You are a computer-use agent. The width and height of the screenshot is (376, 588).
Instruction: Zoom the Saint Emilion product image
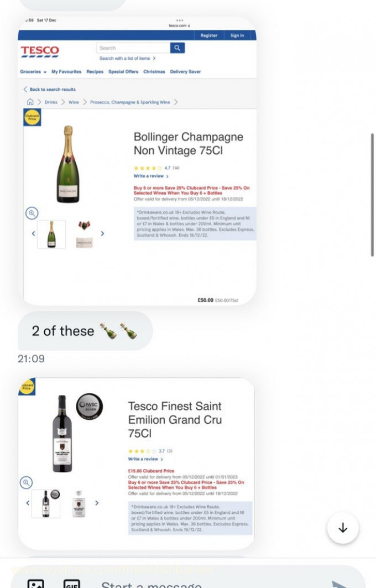(x=26, y=483)
